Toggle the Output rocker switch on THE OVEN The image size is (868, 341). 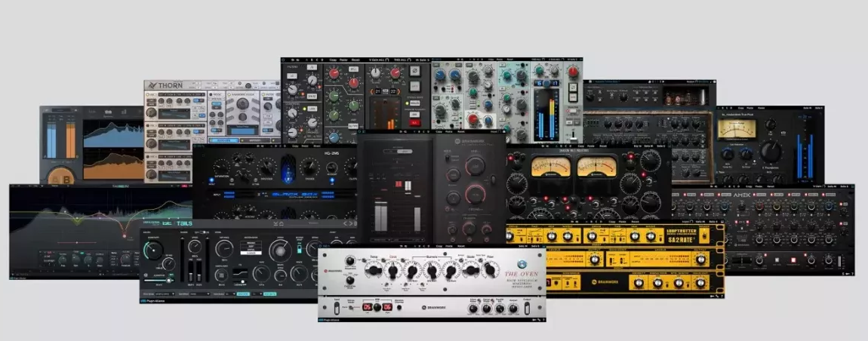[527, 309]
